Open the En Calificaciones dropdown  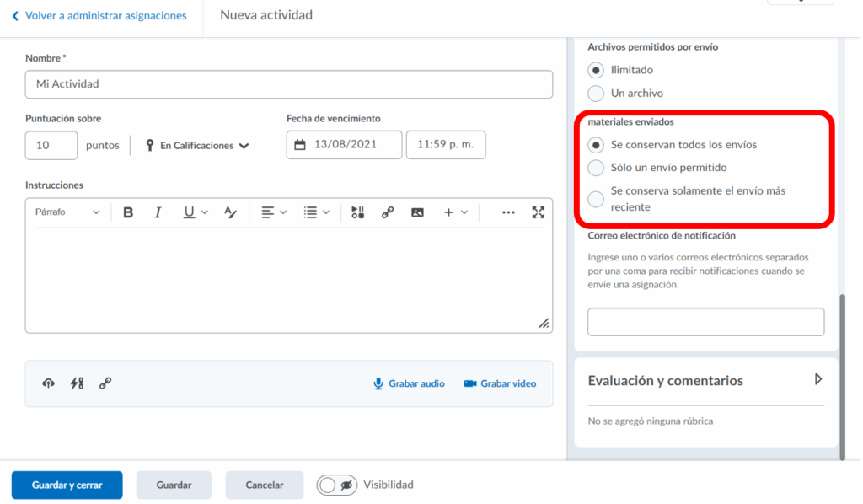197,146
